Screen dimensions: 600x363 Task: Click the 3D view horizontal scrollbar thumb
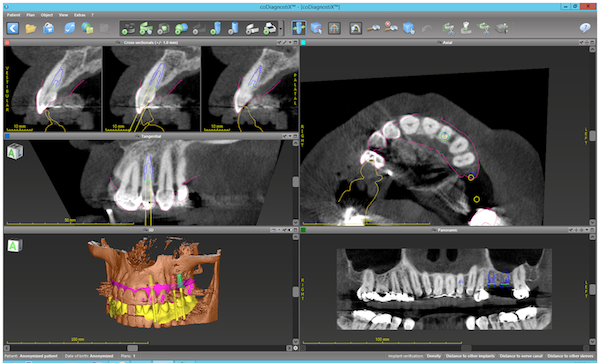pyautogui.click(x=132, y=348)
